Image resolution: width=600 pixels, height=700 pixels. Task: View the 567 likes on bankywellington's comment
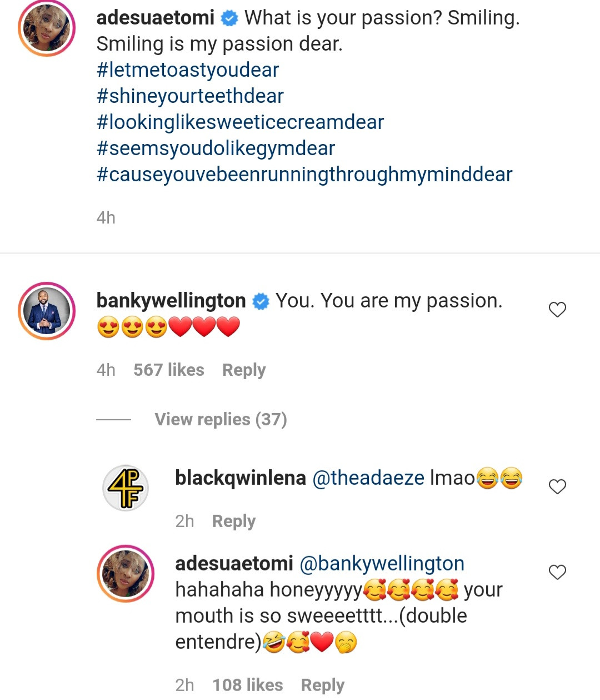point(169,370)
